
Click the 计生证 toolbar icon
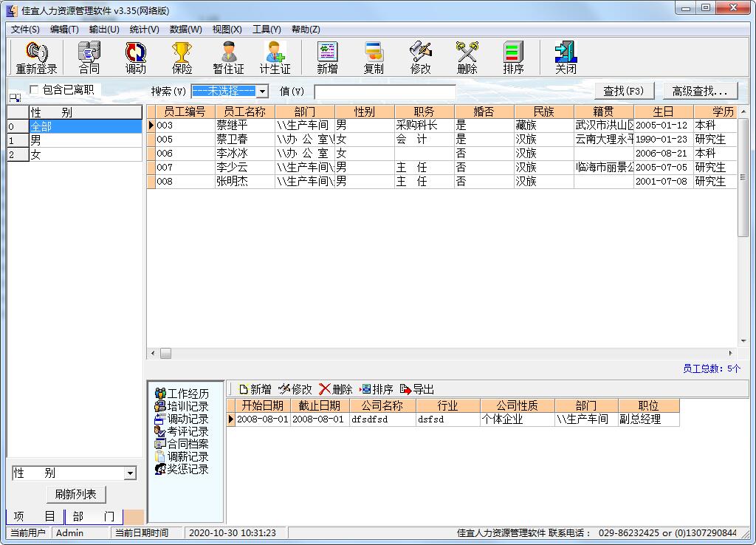click(x=275, y=58)
